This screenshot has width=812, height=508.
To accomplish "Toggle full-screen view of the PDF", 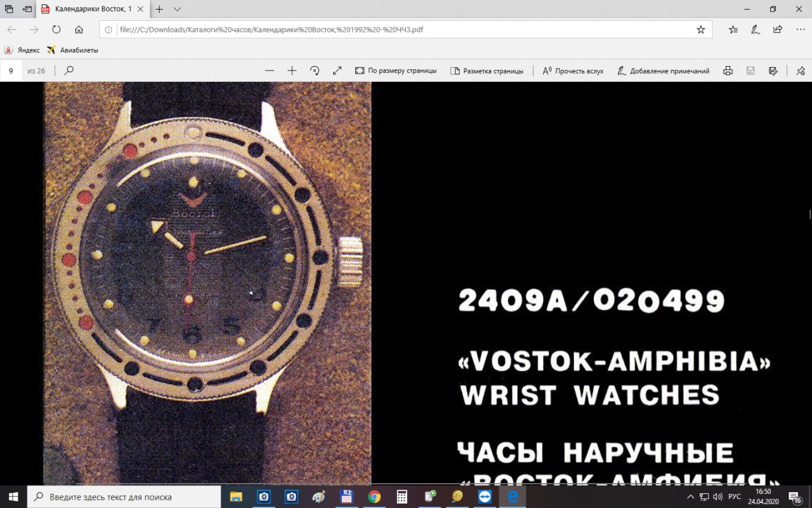I will 337,70.
